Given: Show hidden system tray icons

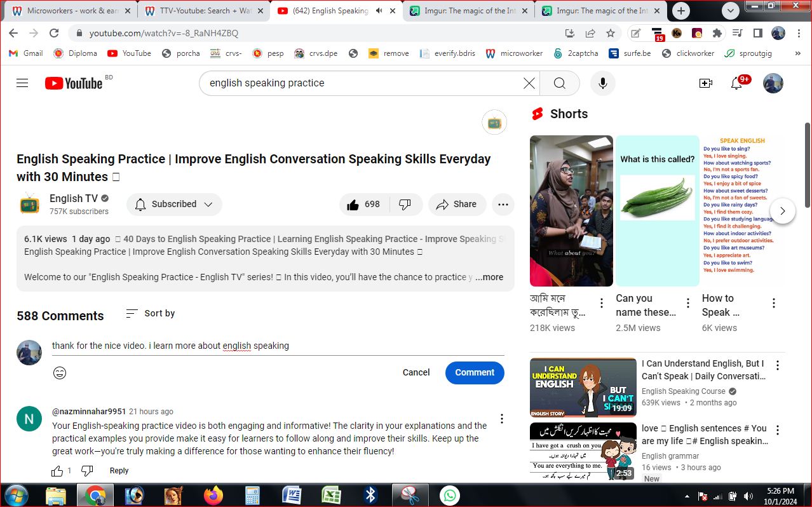Looking at the screenshot, I should [687, 496].
